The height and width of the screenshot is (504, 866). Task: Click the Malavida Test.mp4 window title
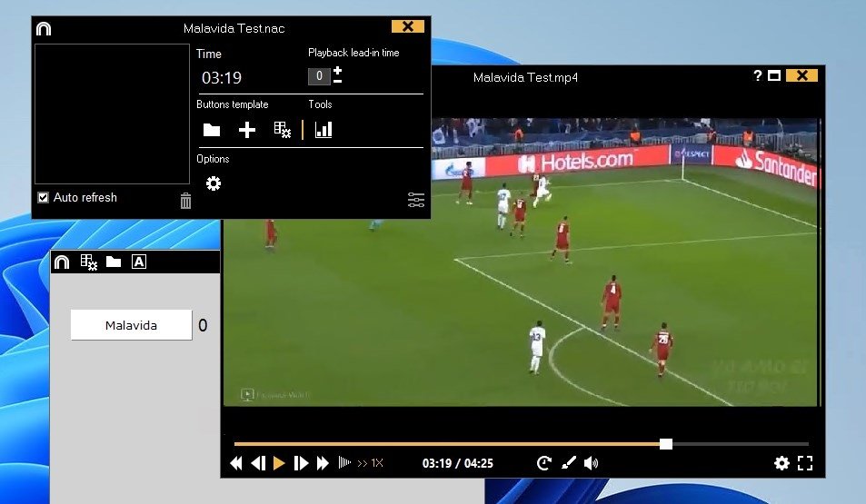coord(525,77)
